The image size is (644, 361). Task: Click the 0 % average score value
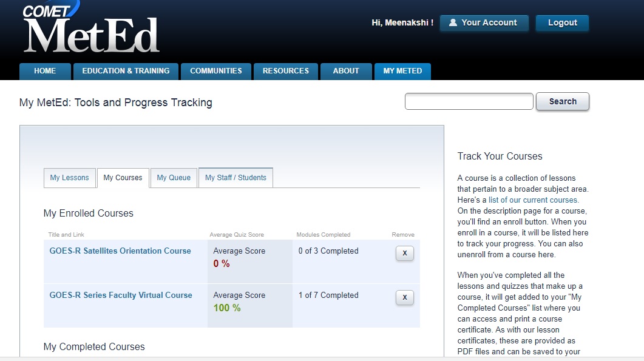(x=222, y=264)
